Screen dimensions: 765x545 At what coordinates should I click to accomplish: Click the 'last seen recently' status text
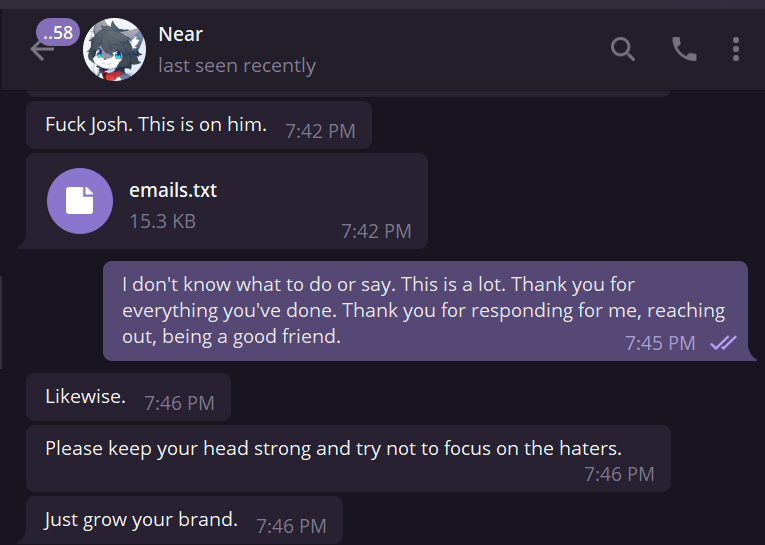coord(237,66)
